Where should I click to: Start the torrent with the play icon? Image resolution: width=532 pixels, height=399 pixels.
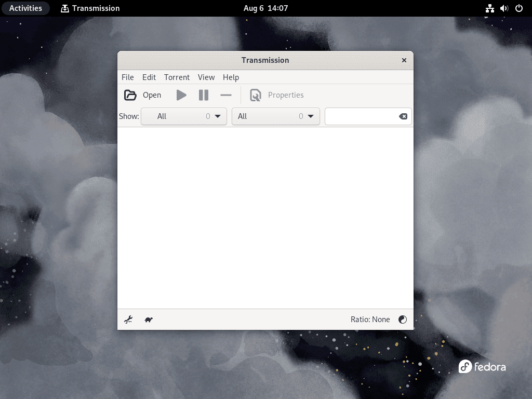coord(181,95)
